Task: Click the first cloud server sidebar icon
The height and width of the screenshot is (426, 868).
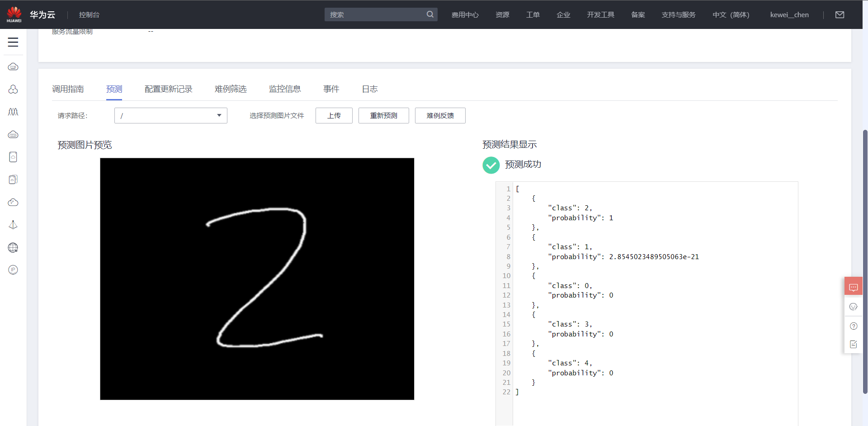Action: 13,66
